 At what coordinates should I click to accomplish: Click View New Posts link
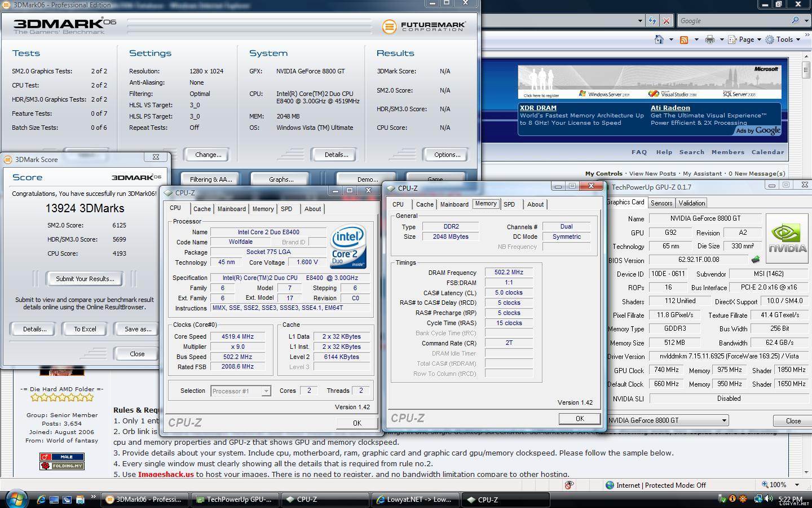652,174
